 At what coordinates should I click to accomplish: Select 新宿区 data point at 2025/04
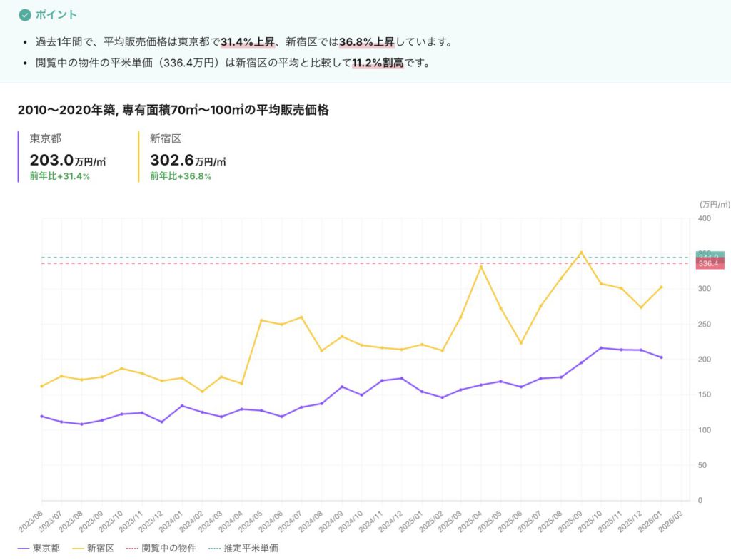[x=481, y=267]
